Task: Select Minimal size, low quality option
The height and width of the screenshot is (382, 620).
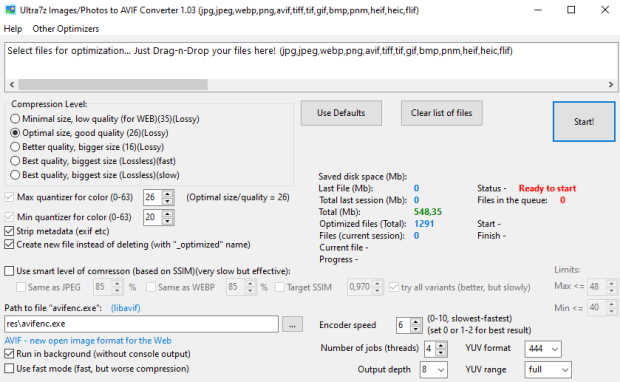Action: pos(105,119)
